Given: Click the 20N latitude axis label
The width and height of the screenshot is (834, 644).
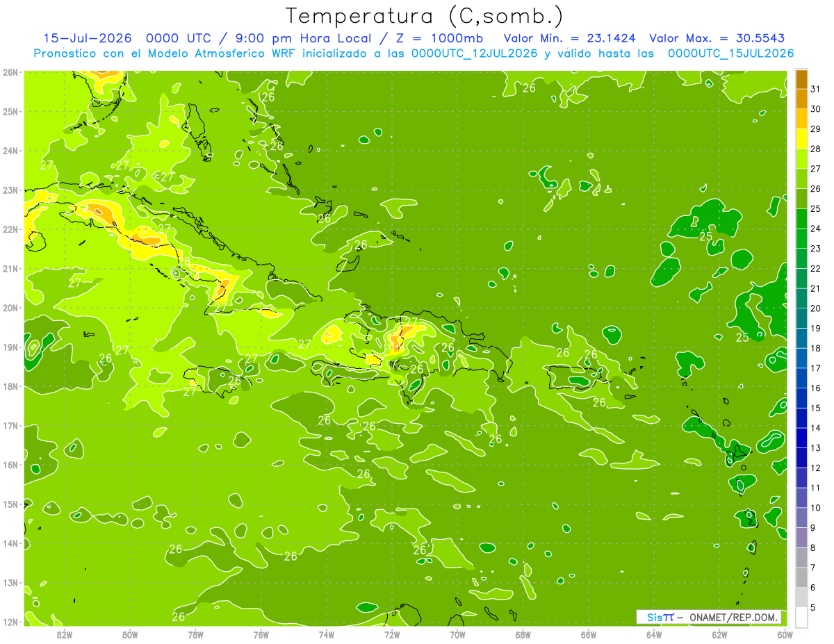Looking at the screenshot, I should click(x=10, y=308).
